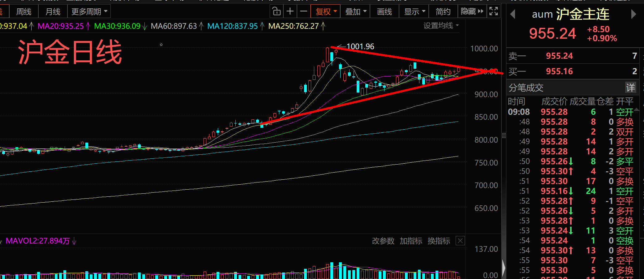The height and width of the screenshot is (279, 644).
Task: Zoom out with the minus icon
Action: (x=303, y=12)
